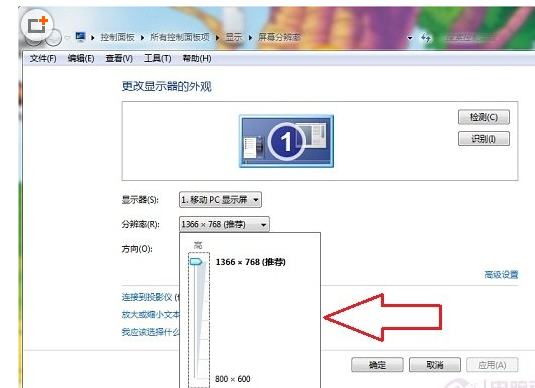Open the 高级设置 link
535x388 pixels.
[501, 274]
